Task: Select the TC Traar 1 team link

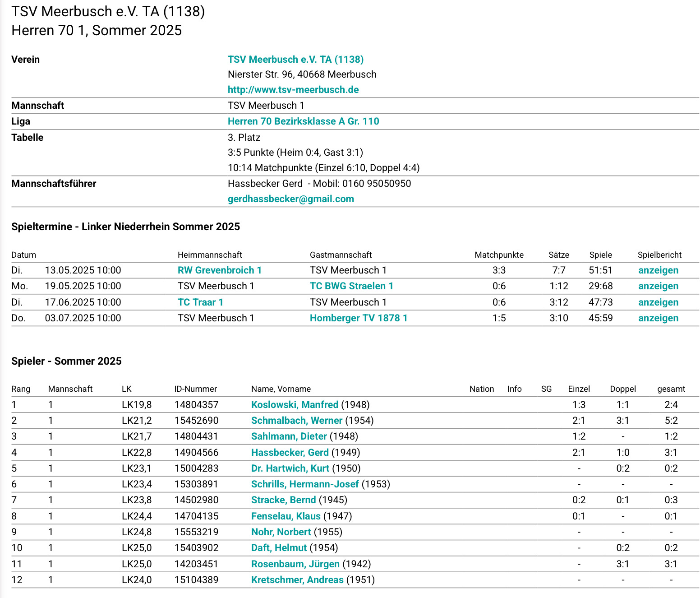Action: (200, 302)
